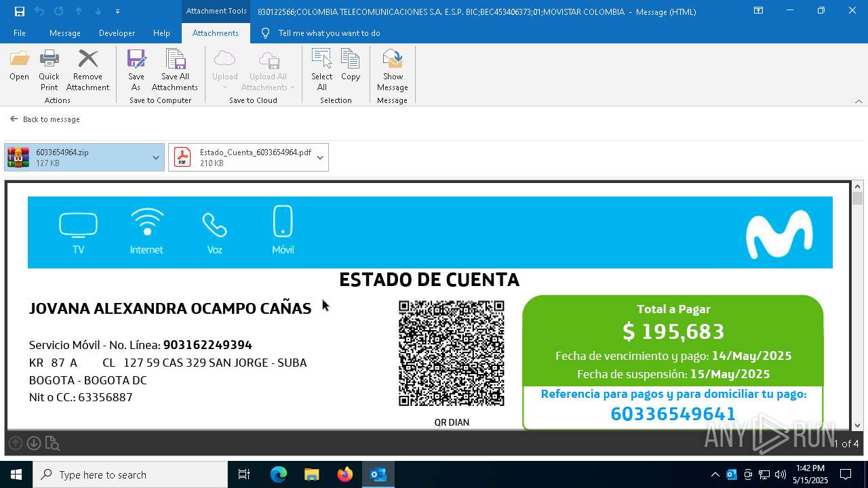Click the Total a Pagar $ 195,683 amount
Screen dimensions: 868x488
click(x=673, y=331)
